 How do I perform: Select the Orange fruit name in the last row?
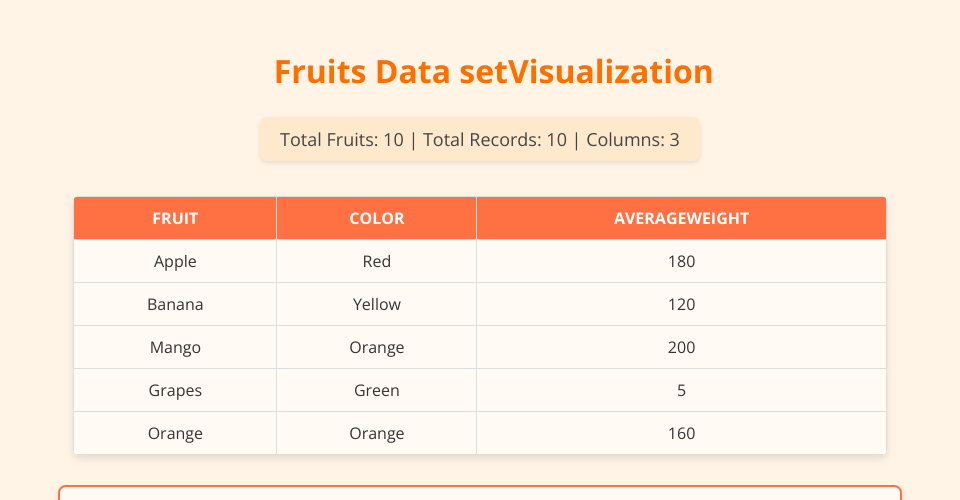click(x=175, y=434)
